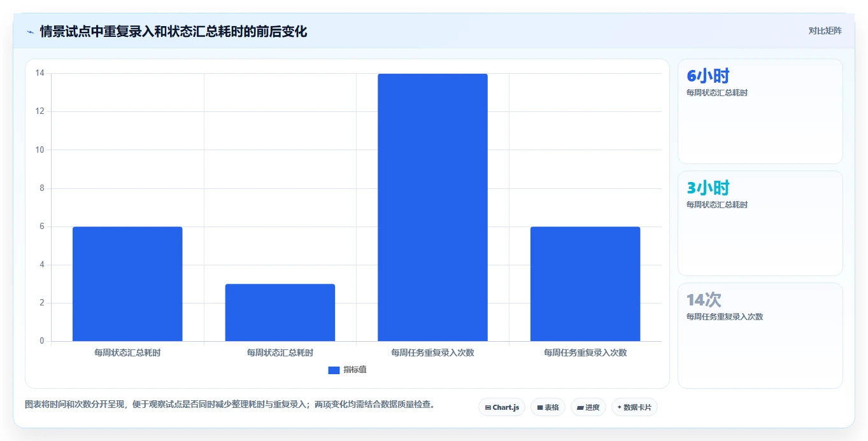Open the Chart.js chip
Screen dimensions: 868x441
click(x=502, y=407)
